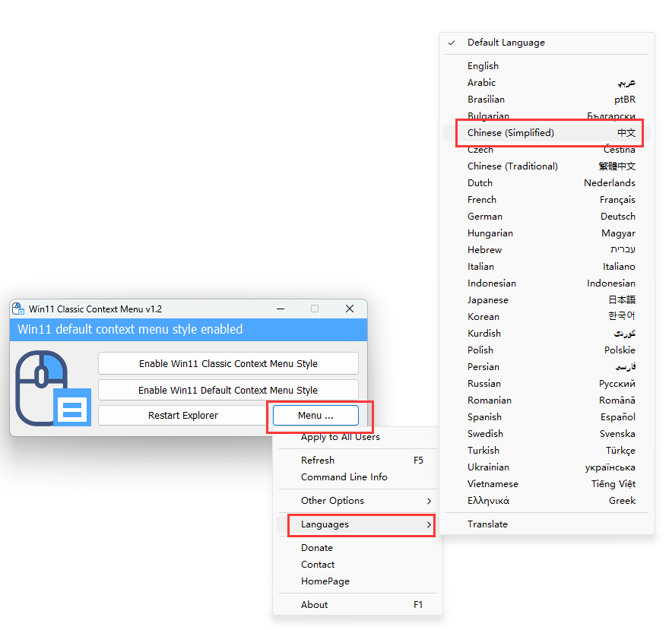This screenshot has height=630, width=672.
Task: Select Kurdish language
Action: pyautogui.click(x=547, y=334)
